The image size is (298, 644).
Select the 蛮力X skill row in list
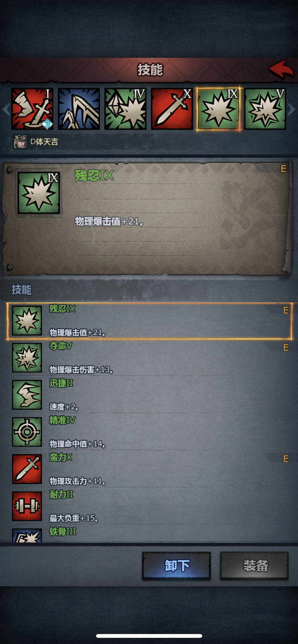pos(149,469)
